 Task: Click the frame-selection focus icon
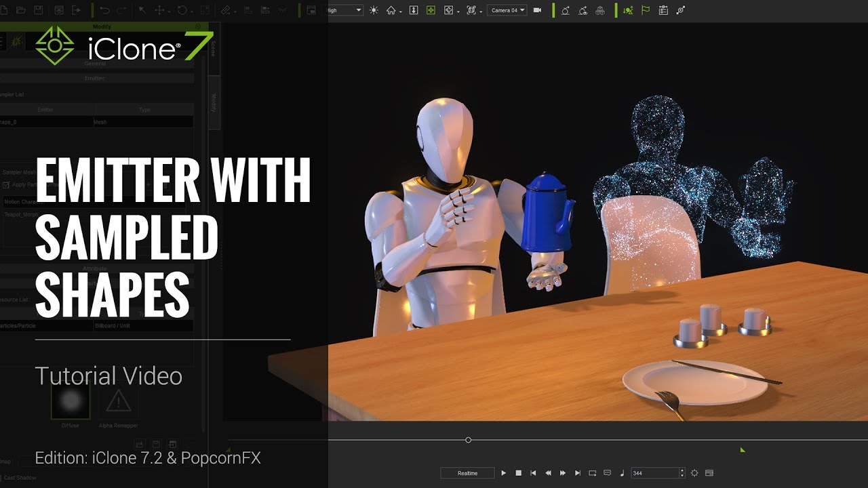point(471,10)
